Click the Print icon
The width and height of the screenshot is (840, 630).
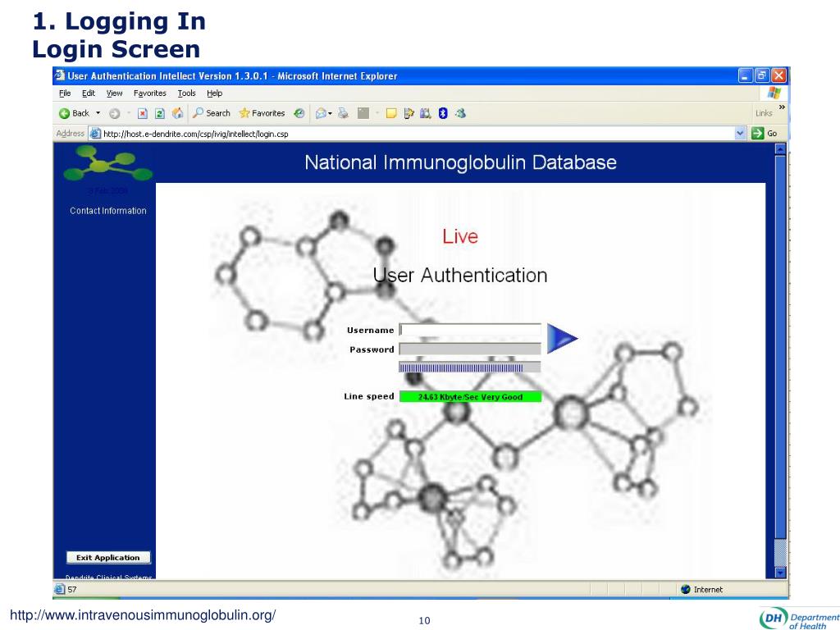343,113
